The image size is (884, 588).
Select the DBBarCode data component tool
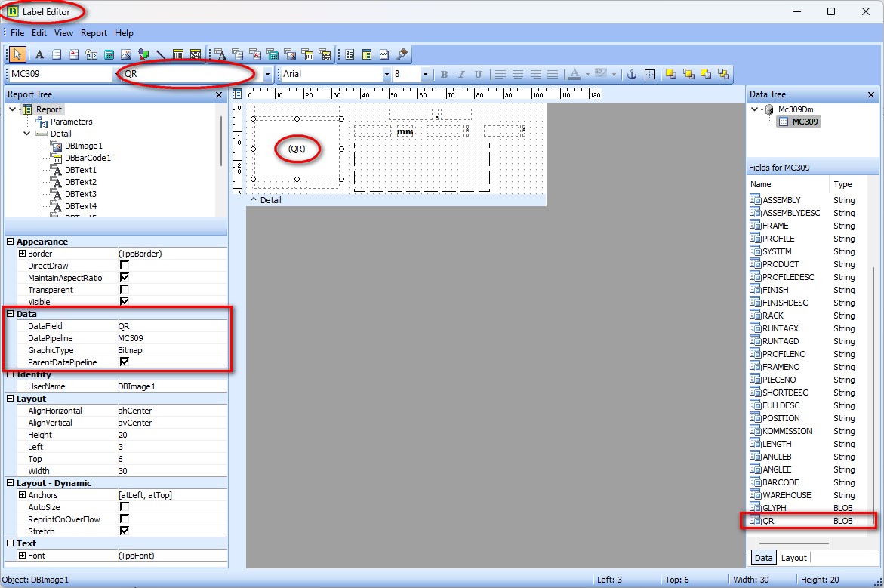(x=308, y=54)
